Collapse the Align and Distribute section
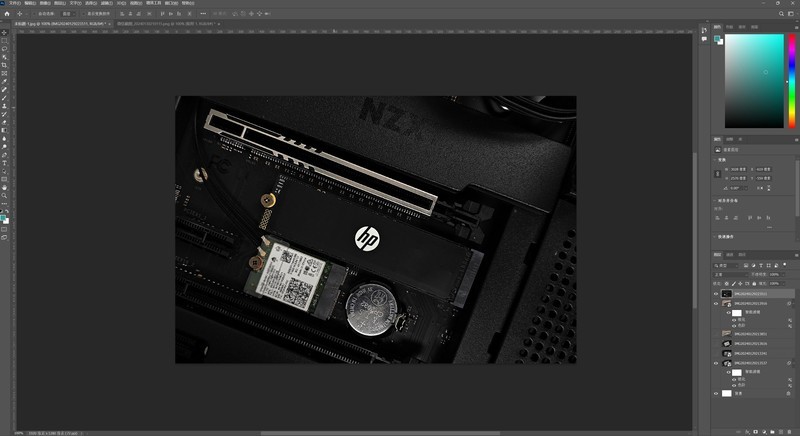 click(714, 200)
